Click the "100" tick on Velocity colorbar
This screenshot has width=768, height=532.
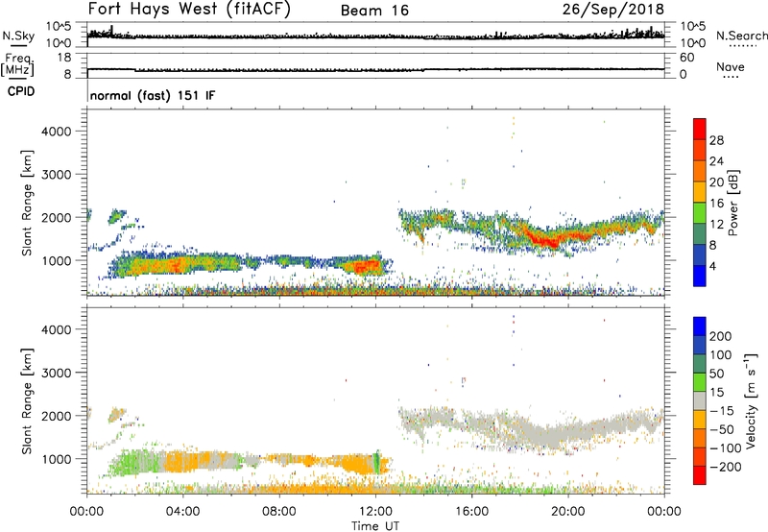click(x=721, y=354)
